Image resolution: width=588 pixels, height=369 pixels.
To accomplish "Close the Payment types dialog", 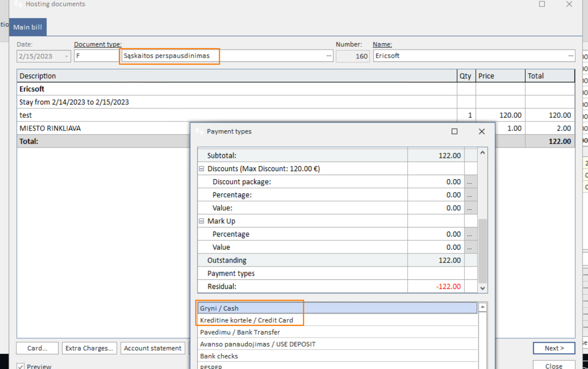I will (482, 131).
